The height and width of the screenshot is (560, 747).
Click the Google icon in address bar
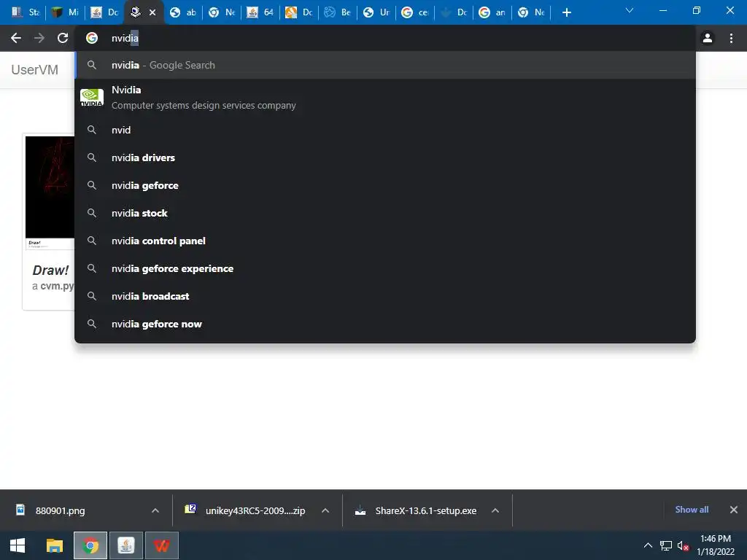pos(92,38)
